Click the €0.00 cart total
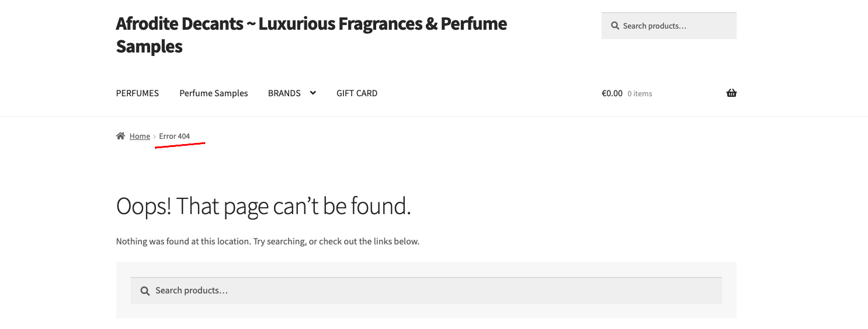 [x=612, y=93]
